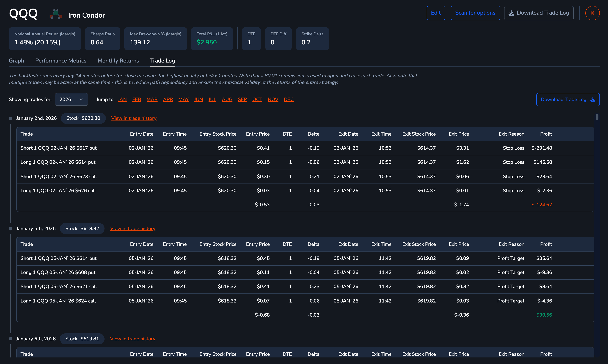Open the Edit button
The image size is (608, 364).
tap(436, 13)
